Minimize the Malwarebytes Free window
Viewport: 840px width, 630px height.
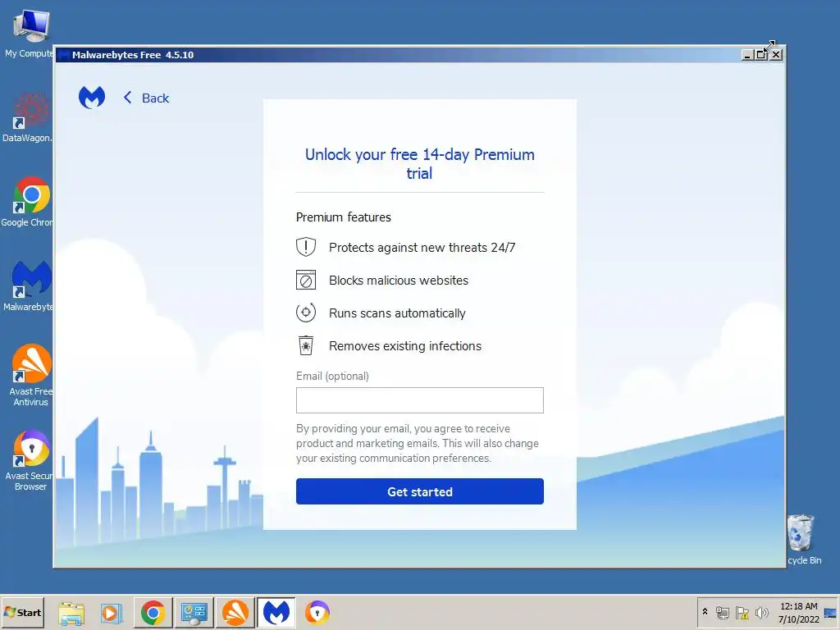(x=747, y=55)
